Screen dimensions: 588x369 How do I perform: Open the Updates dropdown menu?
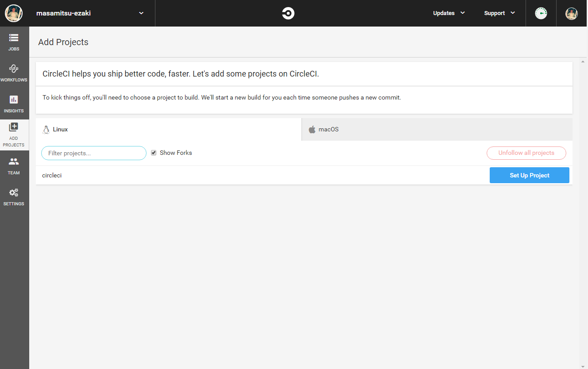[449, 13]
